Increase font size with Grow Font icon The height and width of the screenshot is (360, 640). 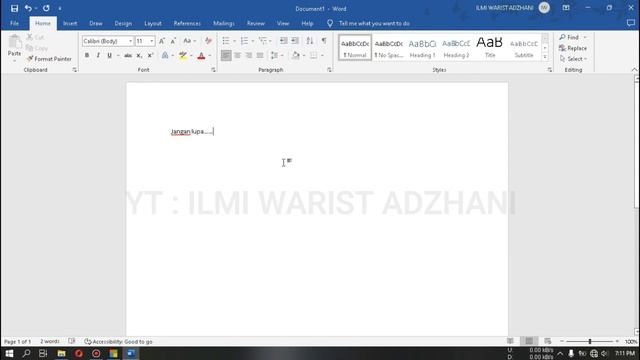(162, 41)
